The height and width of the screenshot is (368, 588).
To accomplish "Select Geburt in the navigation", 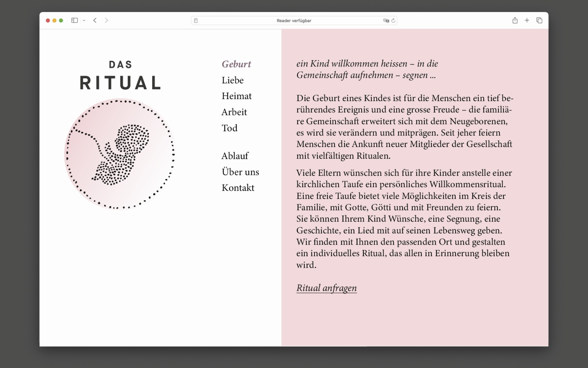I will [236, 64].
